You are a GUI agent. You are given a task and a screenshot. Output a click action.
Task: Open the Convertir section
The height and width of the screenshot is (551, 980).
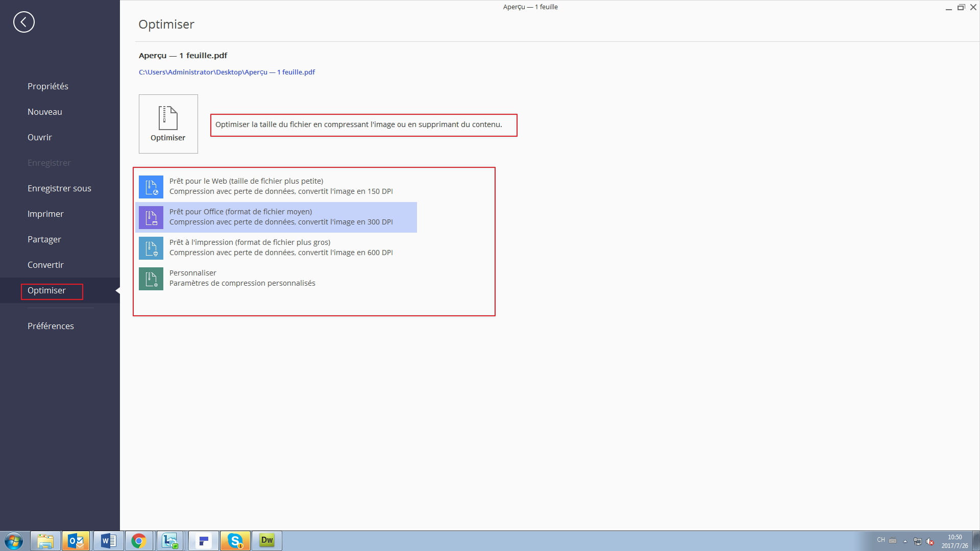(45, 265)
